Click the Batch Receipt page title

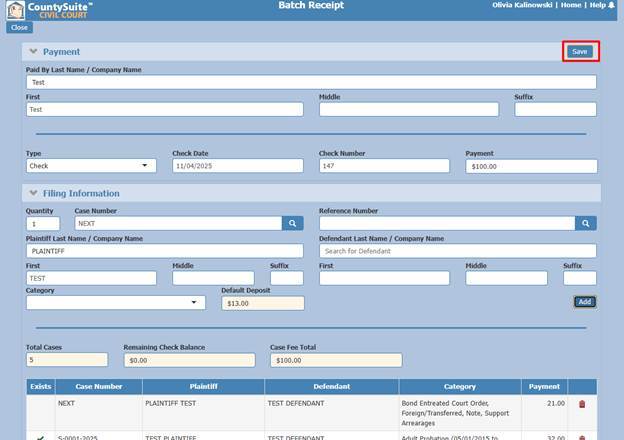(x=311, y=5)
